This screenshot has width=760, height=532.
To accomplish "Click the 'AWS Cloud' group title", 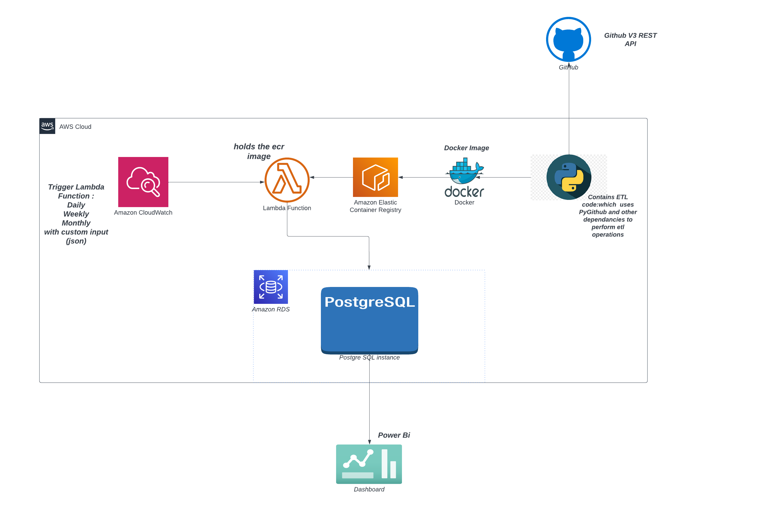I will (75, 127).
